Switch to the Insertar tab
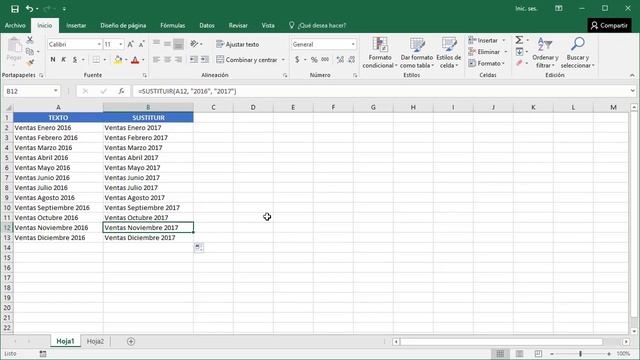640x360 pixels. tap(76, 25)
